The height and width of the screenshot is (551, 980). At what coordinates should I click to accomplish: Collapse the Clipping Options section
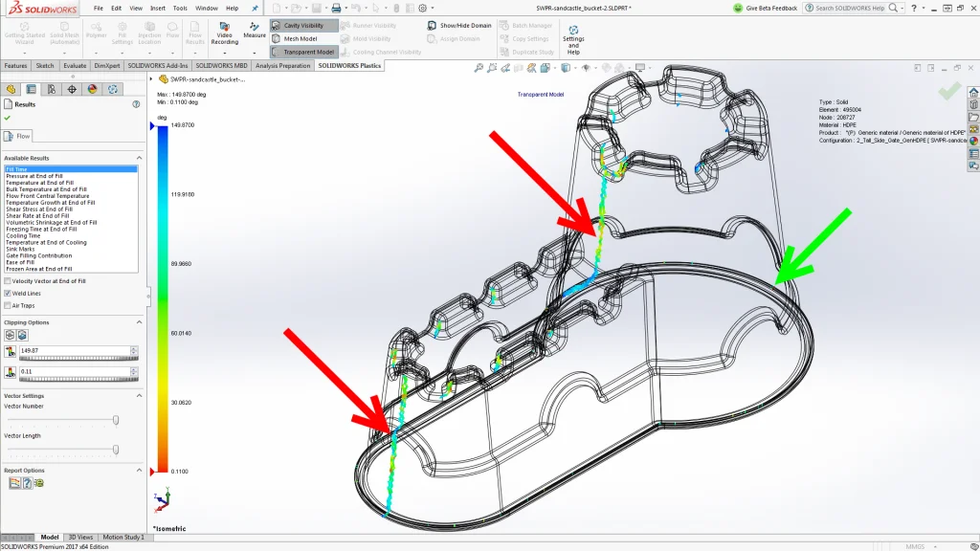point(139,322)
